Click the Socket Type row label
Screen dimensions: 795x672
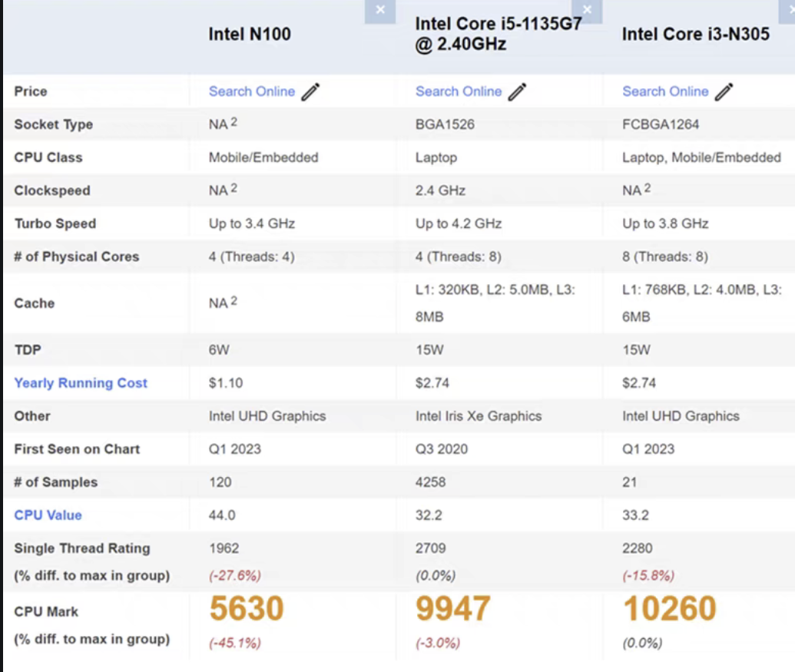54,124
